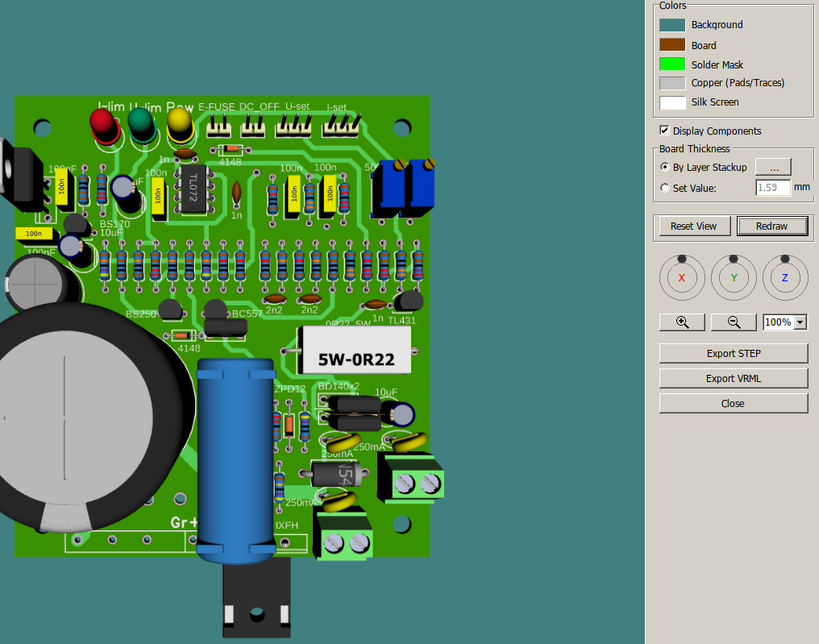Export the board as VRML

coord(733,378)
